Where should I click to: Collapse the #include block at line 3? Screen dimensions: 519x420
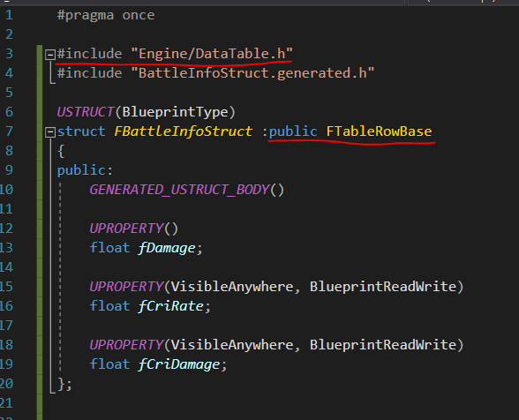(50, 55)
